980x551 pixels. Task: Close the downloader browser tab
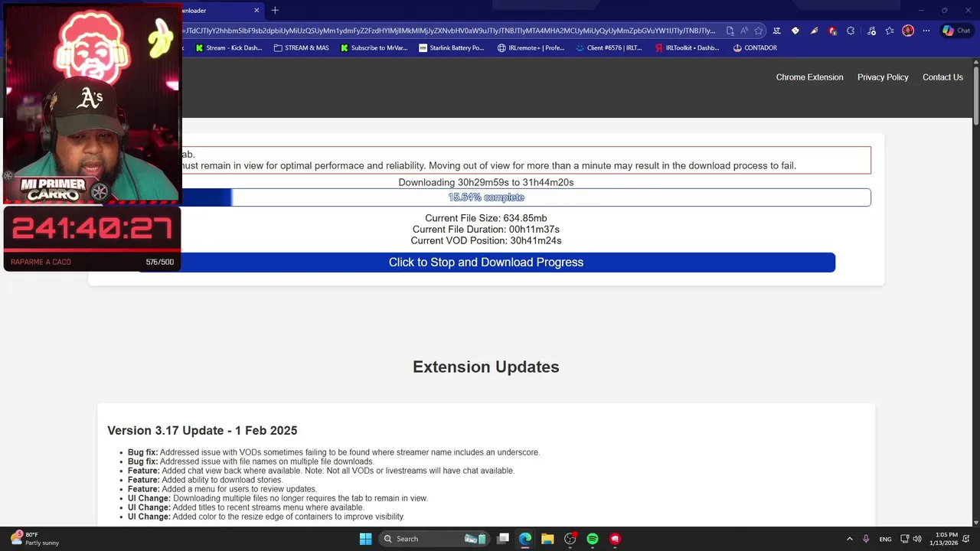coord(256,11)
